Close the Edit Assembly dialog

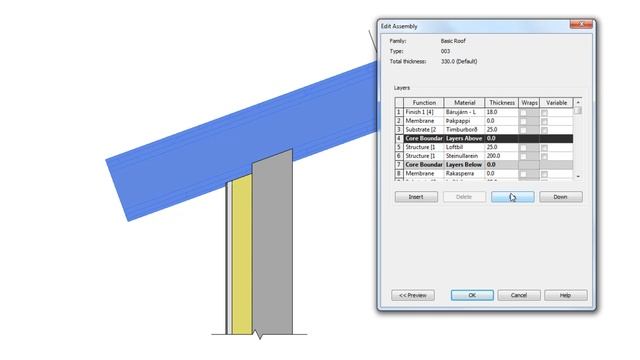581,24
